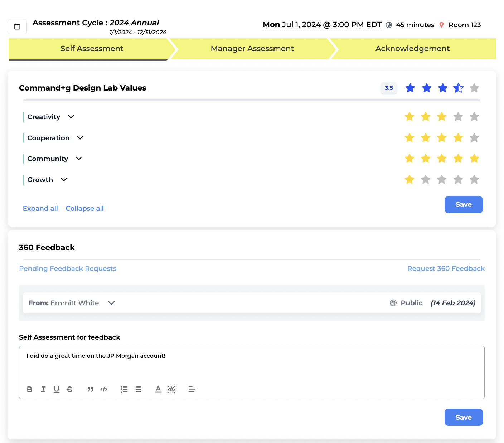Screen dimensions: 504x443
Task: Create a numbered list
Action: pos(124,389)
